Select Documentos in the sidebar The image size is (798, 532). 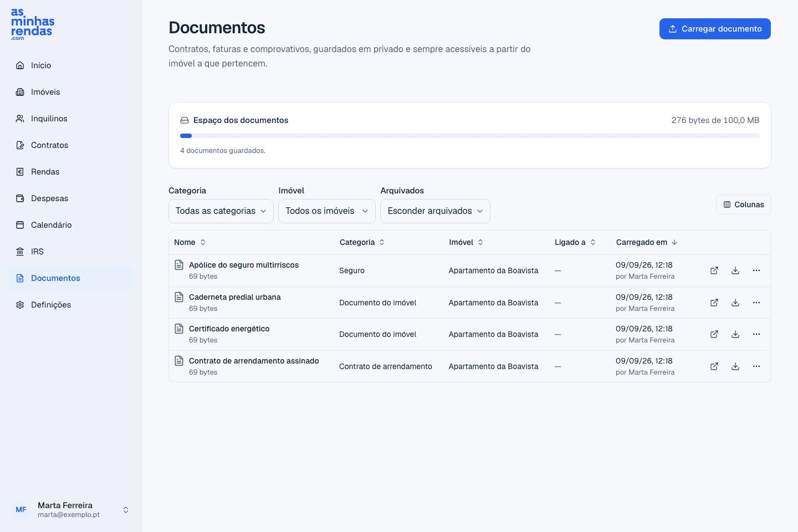71,278
